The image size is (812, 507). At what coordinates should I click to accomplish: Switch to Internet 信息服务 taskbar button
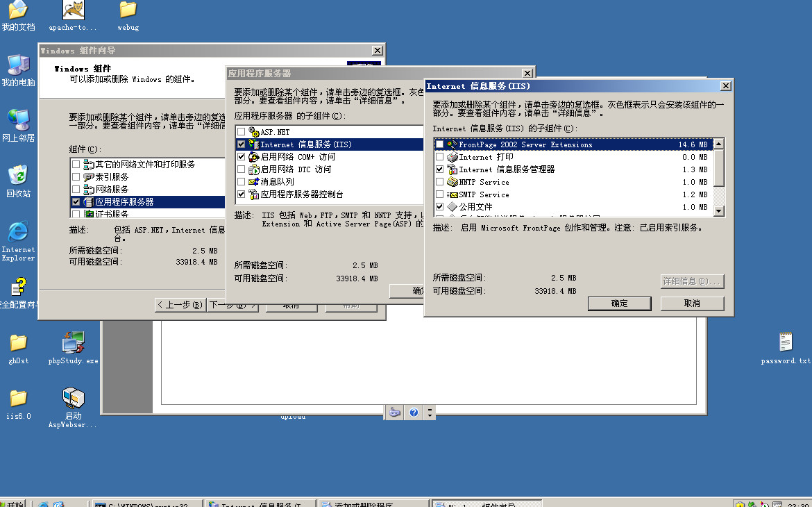260,504
